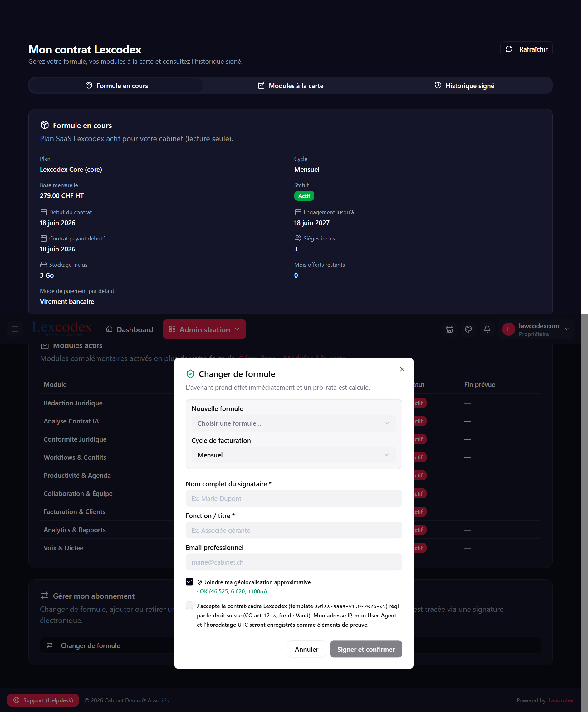Focus the Email professionnel field
The image size is (588, 712).
294,562
